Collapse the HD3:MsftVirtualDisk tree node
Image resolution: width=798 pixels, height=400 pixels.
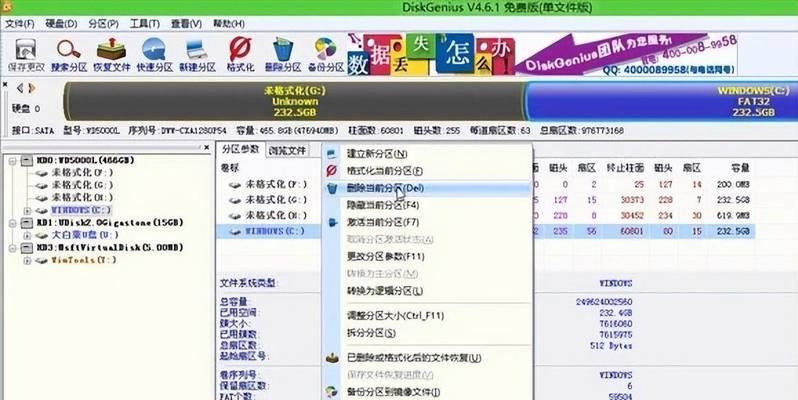pyautogui.click(x=13, y=248)
